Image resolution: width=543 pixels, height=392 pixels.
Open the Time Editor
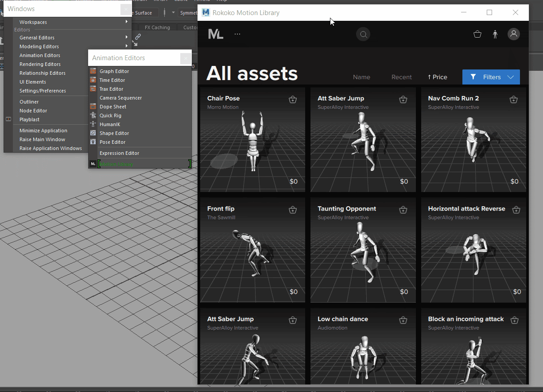112,80
